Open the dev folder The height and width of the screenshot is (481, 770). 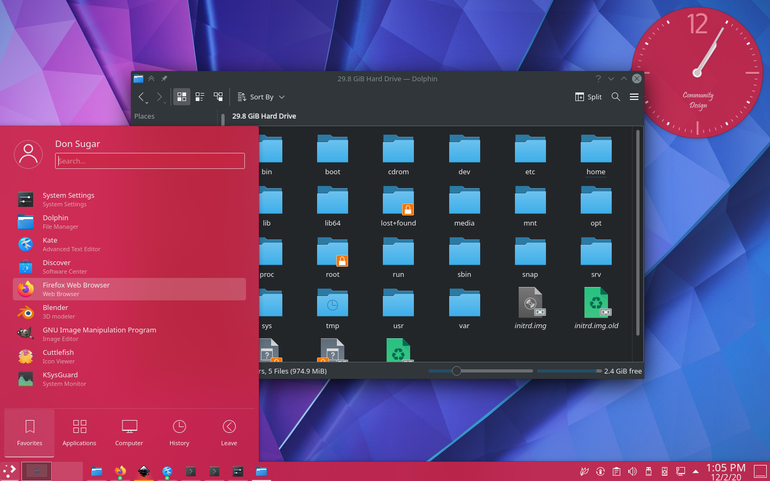(x=464, y=154)
